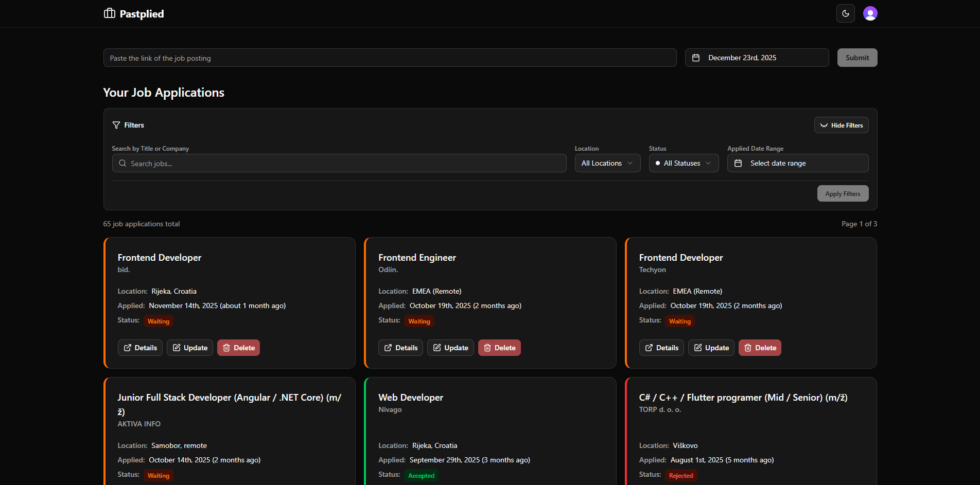Click the Pastplied briefcase logo icon
Screen dimensions: 980x485
point(109,13)
